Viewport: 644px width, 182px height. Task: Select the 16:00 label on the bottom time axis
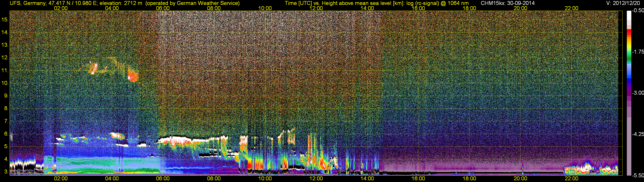tap(418, 179)
